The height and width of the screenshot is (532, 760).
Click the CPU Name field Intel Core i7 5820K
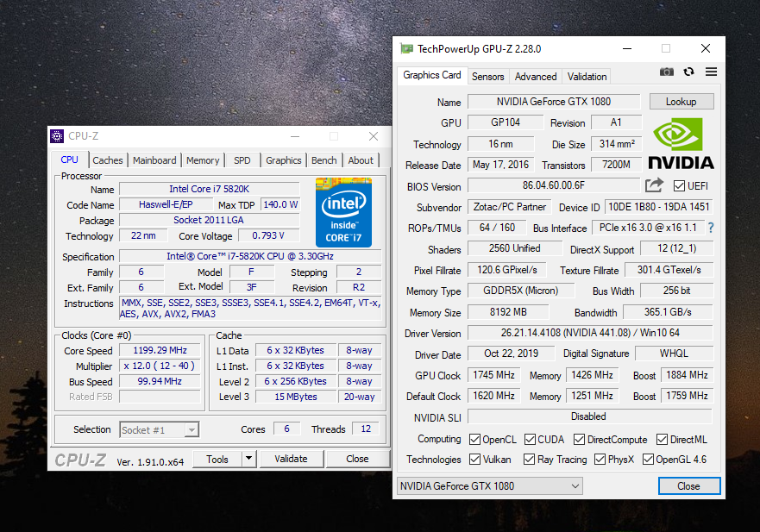(x=209, y=189)
